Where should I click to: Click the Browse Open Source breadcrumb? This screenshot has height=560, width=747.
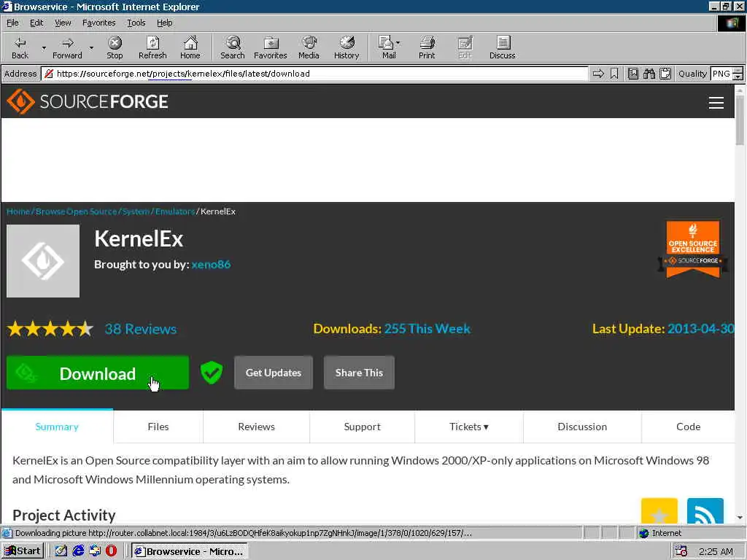pyautogui.click(x=76, y=211)
